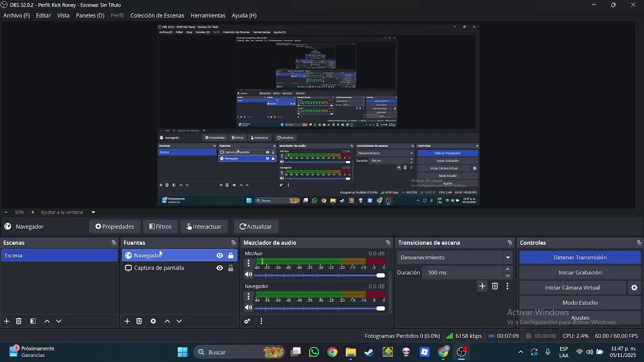The width and height of the screenshot is (644, 362).
Task: Open advanced audio properties gears icon
Action: pos(247,321)
